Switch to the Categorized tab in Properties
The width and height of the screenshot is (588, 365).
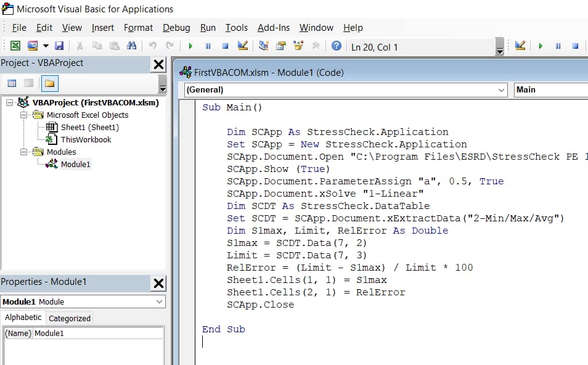(x=69, y=318)
